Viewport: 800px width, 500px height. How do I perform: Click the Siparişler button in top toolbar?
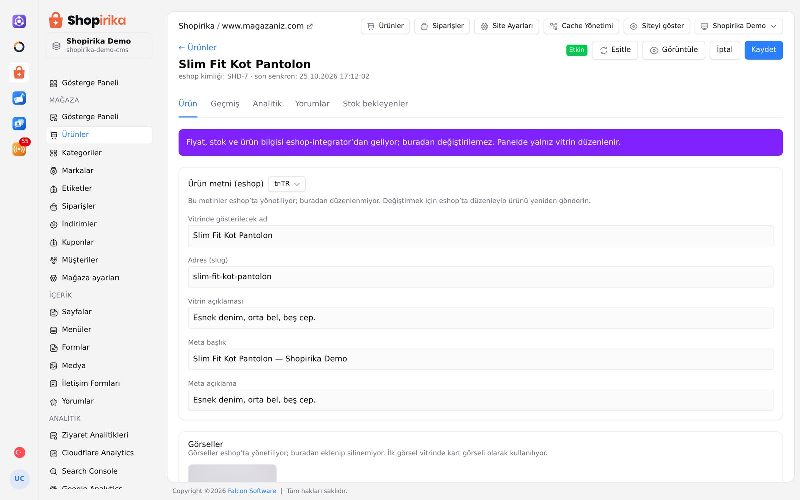tap(442, 26)
